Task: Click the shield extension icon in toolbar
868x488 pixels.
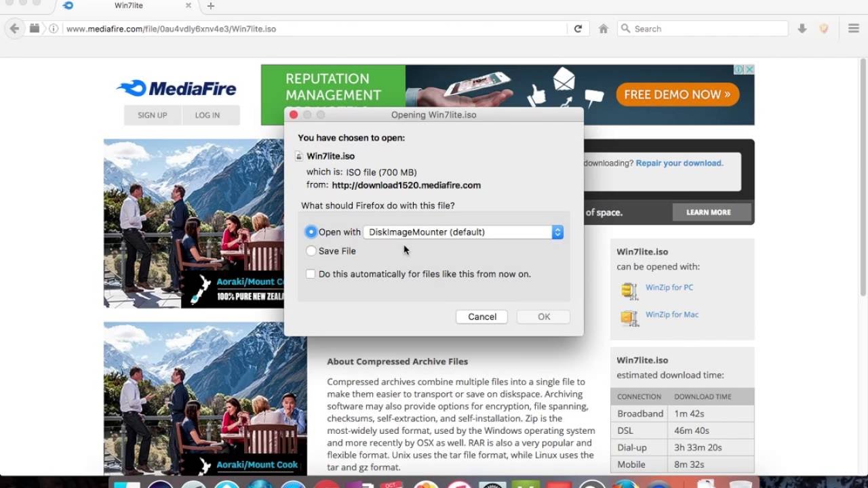Action: pos(824,28)
